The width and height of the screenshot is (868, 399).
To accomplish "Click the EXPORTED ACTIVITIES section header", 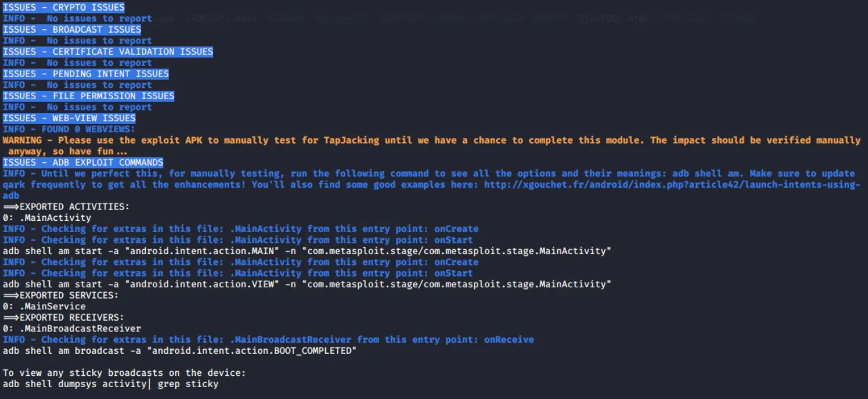I will tap(66, 207).
